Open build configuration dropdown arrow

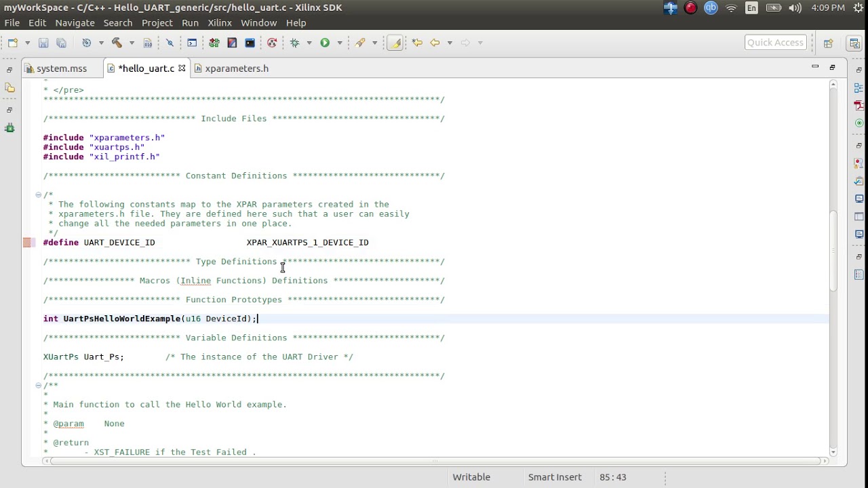point(101,43)
